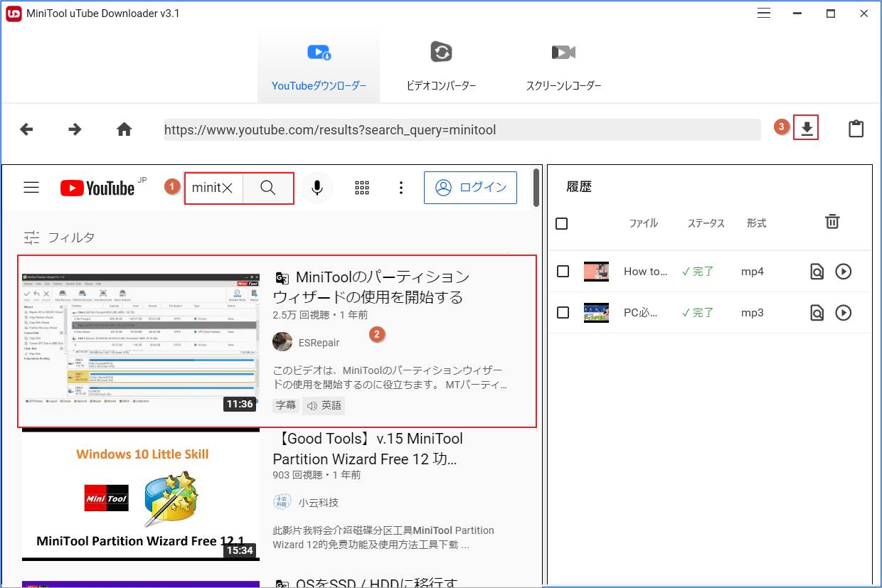Check the checkbox next to the mp4 download
The height and width of the screenshot is (588, 882).
tap(561, 271)
